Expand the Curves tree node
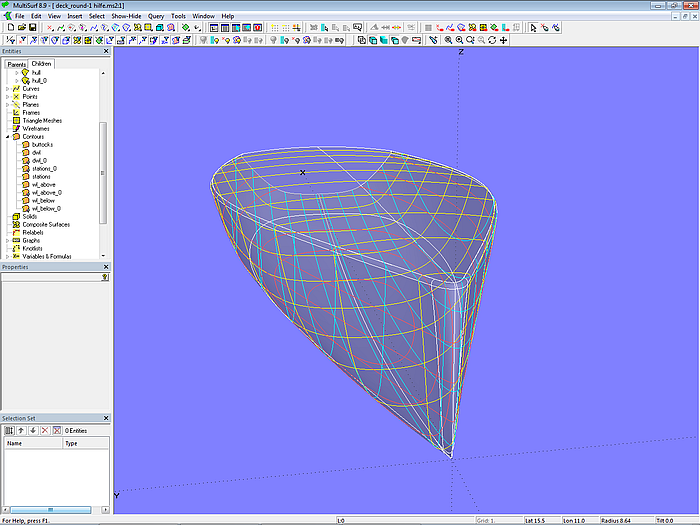The width and height of the screenshot is (700, 525). pyautogui.click(x=7, y=89)
